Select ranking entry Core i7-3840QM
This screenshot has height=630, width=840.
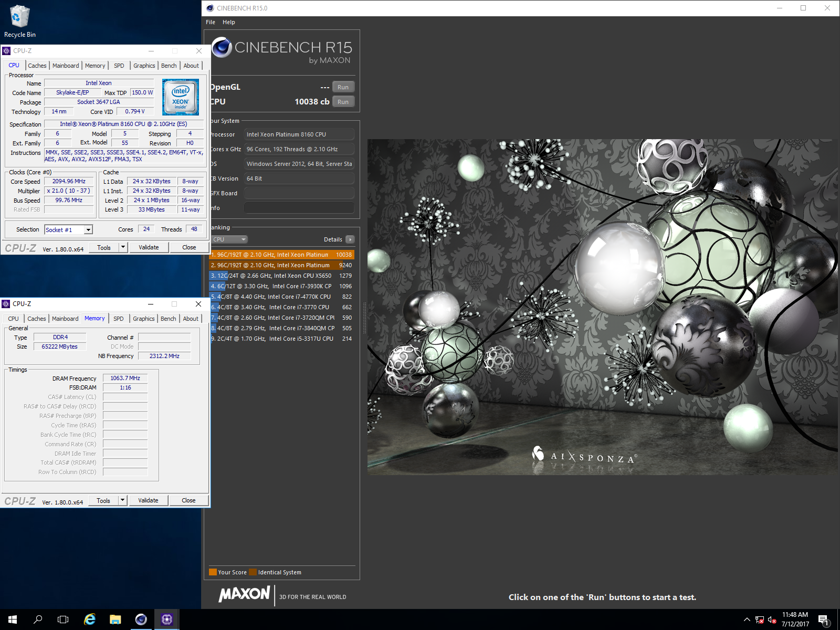[x=281, y=328]
